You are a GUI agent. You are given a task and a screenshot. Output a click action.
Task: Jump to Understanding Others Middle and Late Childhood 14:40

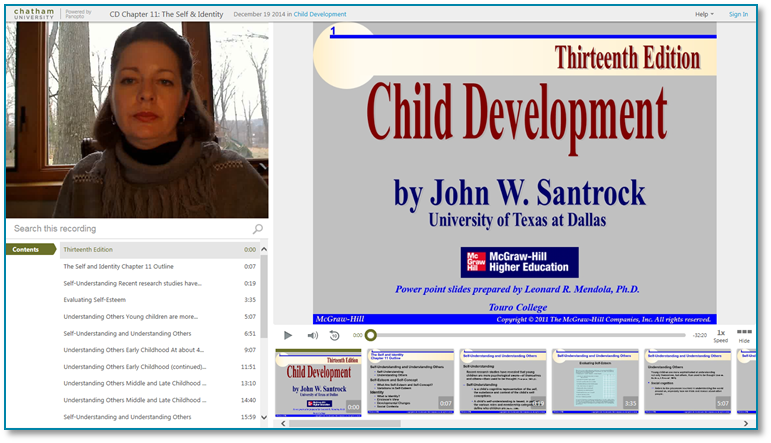[159, 400]
